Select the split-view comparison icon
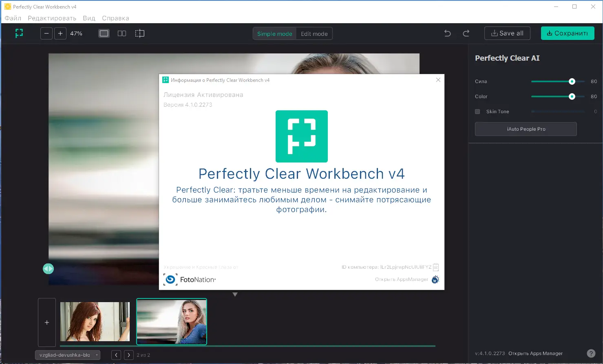603x364 pixels. 139,33
